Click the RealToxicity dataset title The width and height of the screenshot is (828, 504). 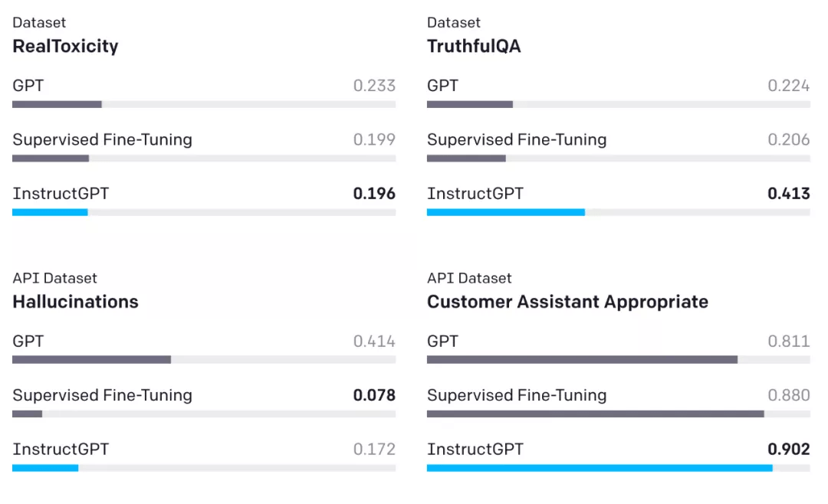[65, 46]
